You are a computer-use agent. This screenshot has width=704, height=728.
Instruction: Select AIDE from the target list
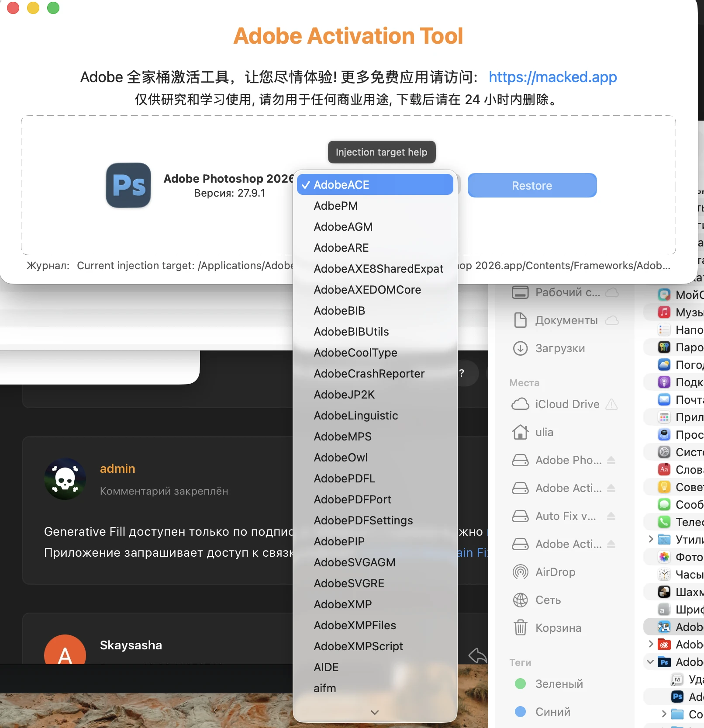(x=375, y=667)
